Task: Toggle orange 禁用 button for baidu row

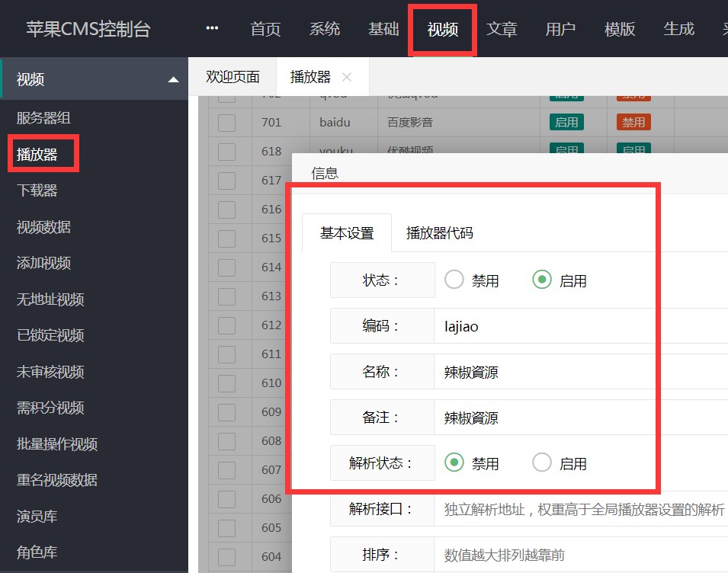Action: [633, 122]
